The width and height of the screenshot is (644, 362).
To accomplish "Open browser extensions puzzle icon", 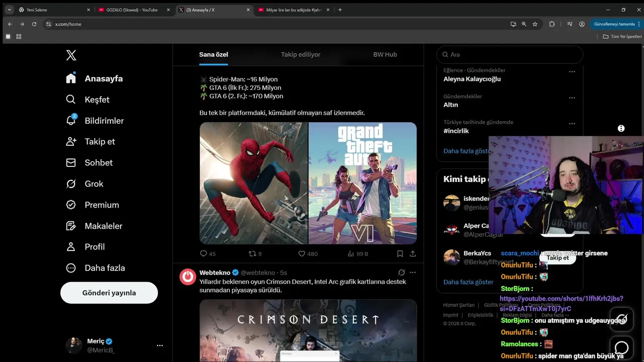I will click(552, 24).
